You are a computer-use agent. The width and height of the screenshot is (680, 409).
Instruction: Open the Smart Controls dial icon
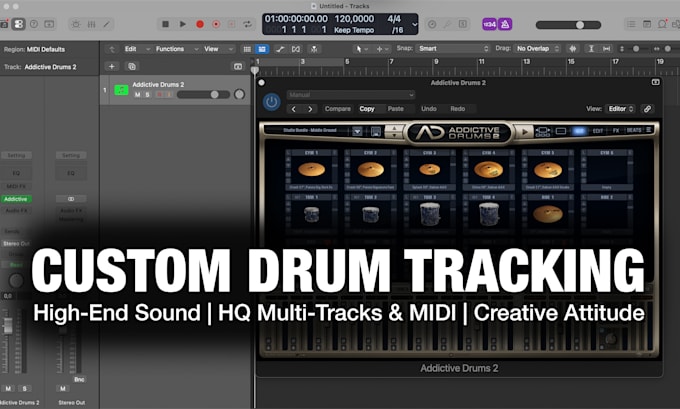76,24
